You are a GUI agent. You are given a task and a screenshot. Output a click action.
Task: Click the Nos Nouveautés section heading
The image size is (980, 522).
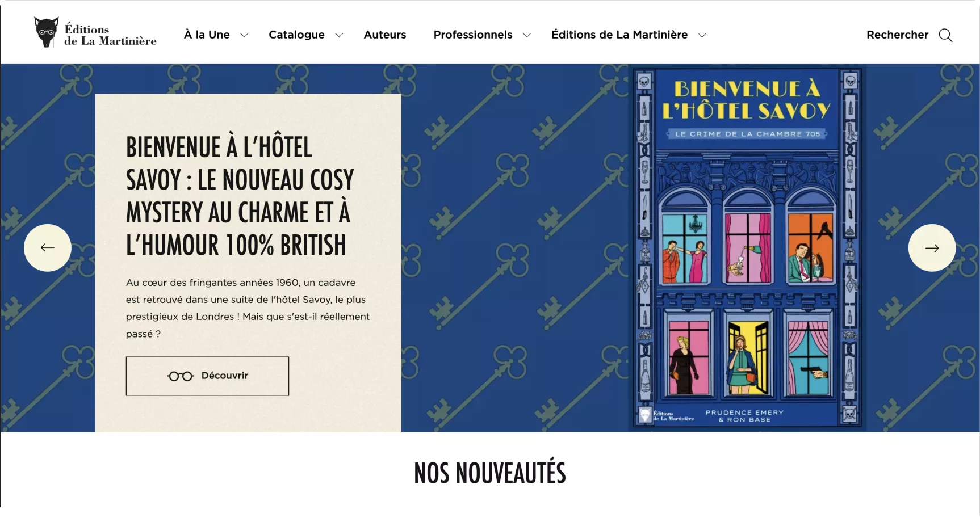point(490,473)
